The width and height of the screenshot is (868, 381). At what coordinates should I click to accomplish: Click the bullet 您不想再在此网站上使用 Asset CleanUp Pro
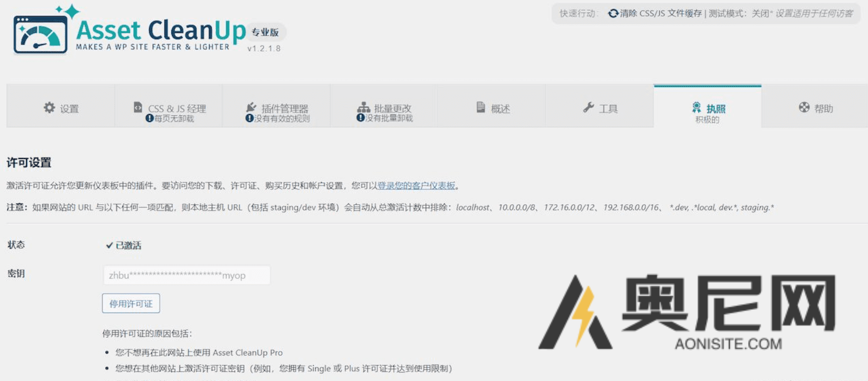(199, 353)
